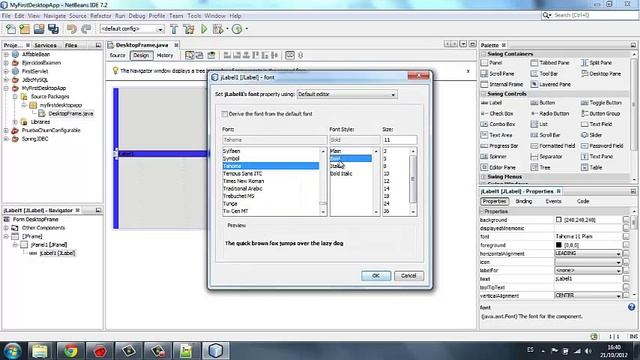Pick Slider component in Palette

coord(591,135)
